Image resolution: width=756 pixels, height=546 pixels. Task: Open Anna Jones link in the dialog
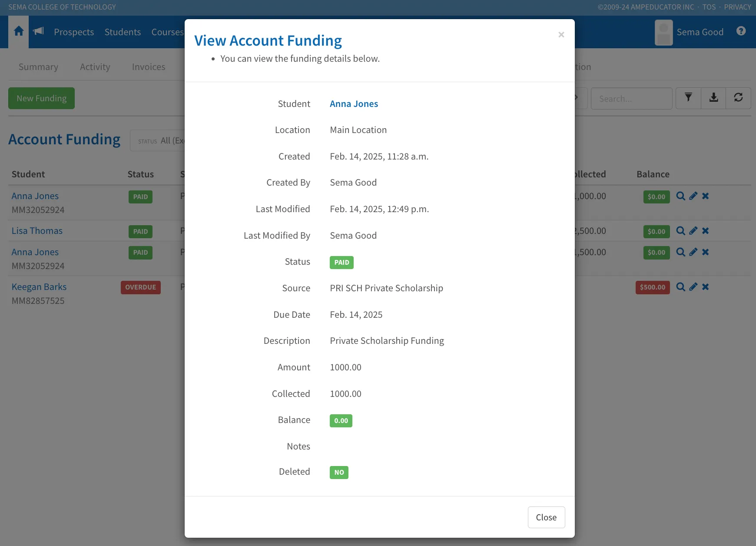pyautogui.click(x=354, y=104)
